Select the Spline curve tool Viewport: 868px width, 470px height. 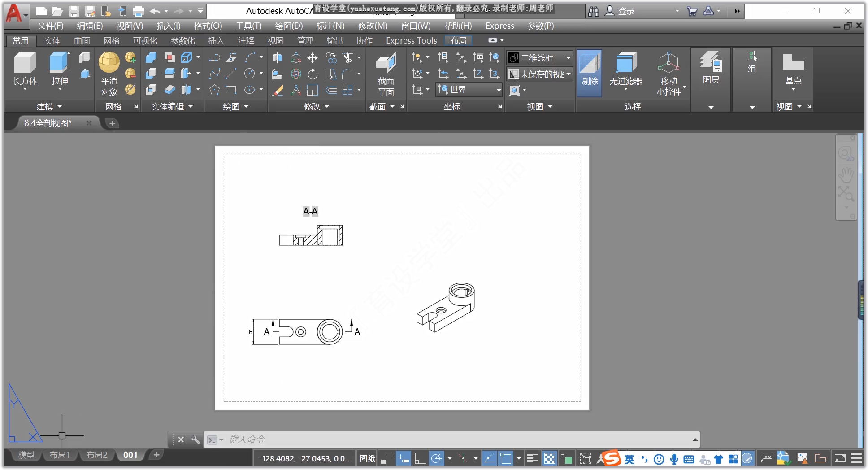point(214,74)
